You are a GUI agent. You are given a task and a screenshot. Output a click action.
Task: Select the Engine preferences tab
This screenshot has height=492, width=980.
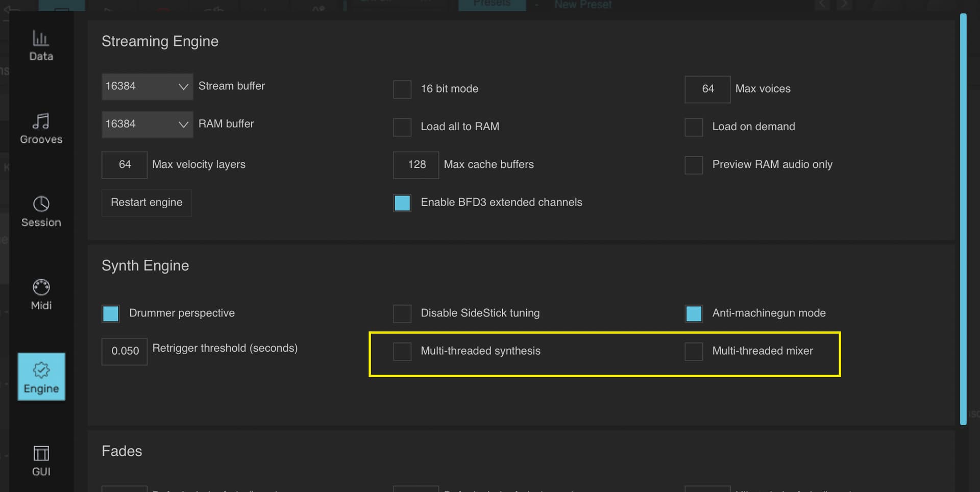pyautogui.click(x=41, y=377)
